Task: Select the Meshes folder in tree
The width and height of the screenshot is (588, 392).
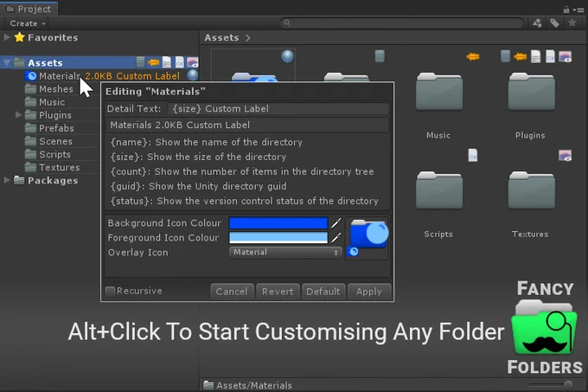Action: click(x=56, y=89)
